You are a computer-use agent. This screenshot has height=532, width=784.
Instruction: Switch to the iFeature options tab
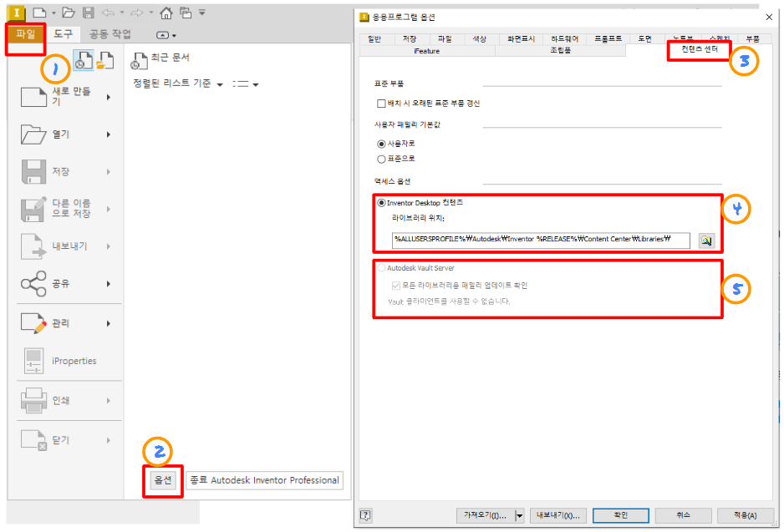[x=427, y=51]
